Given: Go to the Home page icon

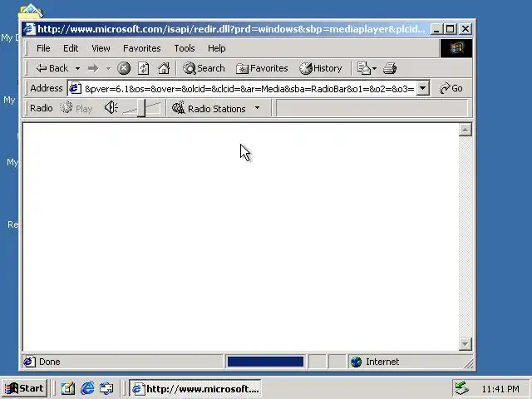Looking at the screenshot, I should [x=164, y=68].
